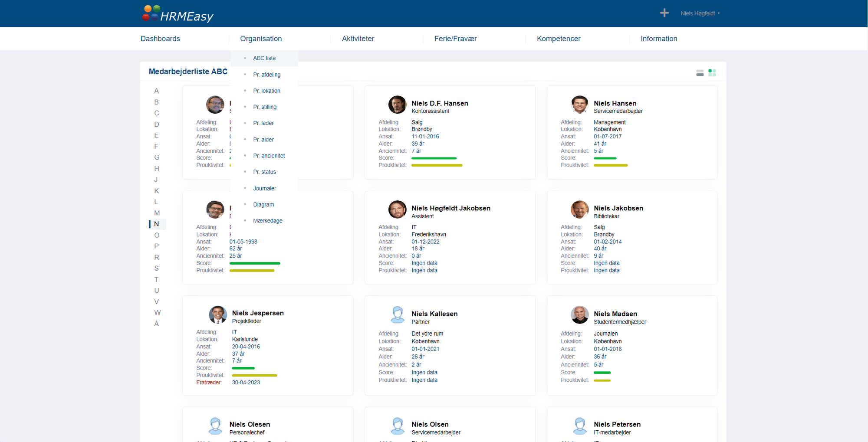Viewport: 868px width, 442px height.
Task: Open the Niels Jespersen name link
Action: click(258, 313)
